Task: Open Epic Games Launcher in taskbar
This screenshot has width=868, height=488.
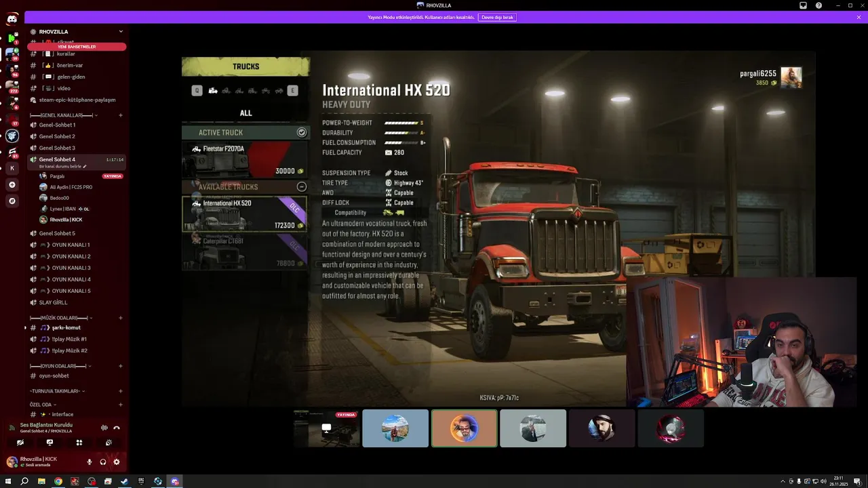Action: point(141,481)
